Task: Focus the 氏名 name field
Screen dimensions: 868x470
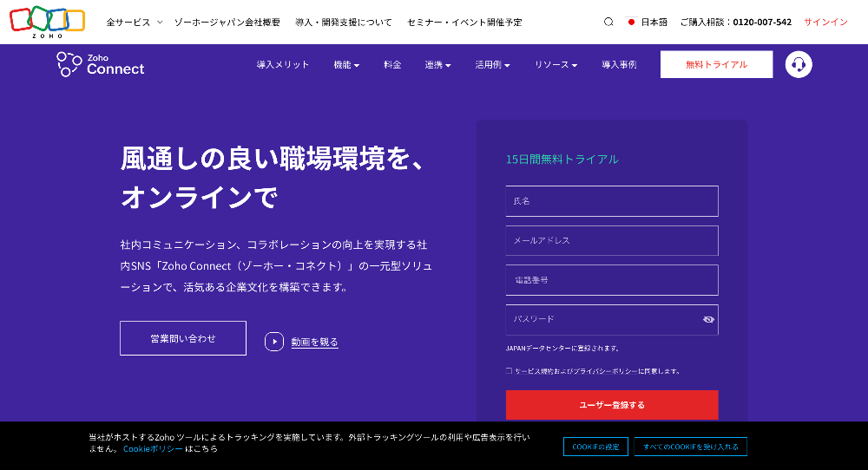Action: [x=612, y=201]
